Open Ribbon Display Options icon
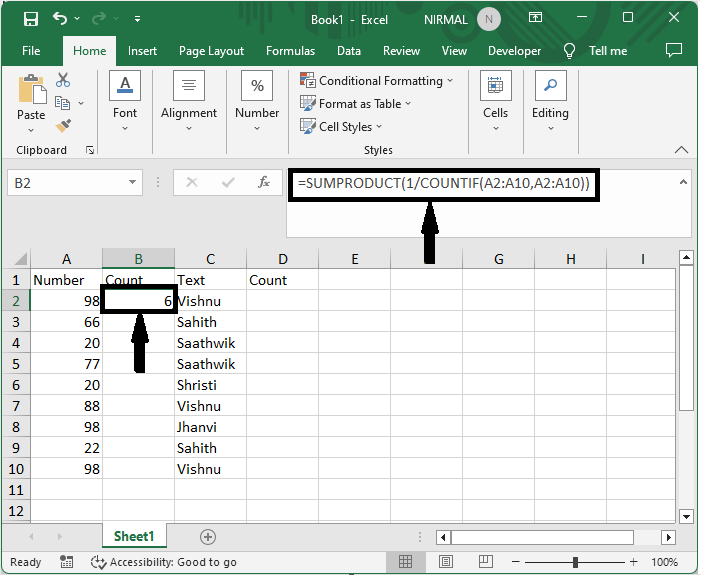 pyautogui.click(x=535, y=17)
